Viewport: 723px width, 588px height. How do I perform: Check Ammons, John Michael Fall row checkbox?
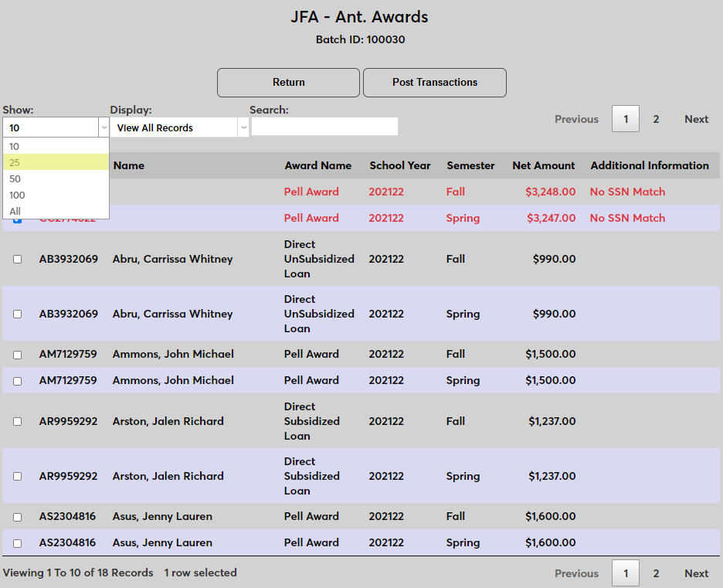click(17, 354)
